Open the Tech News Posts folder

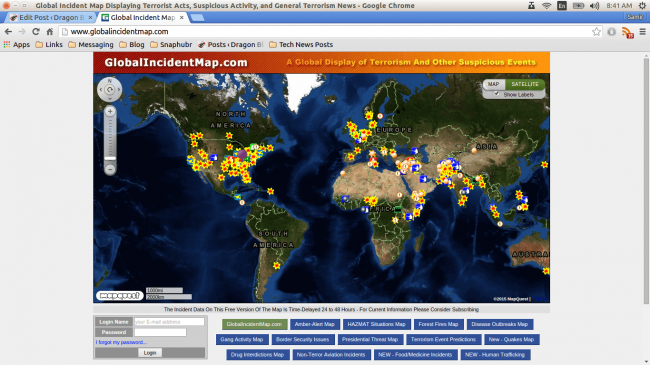click(x=301, y=44)
